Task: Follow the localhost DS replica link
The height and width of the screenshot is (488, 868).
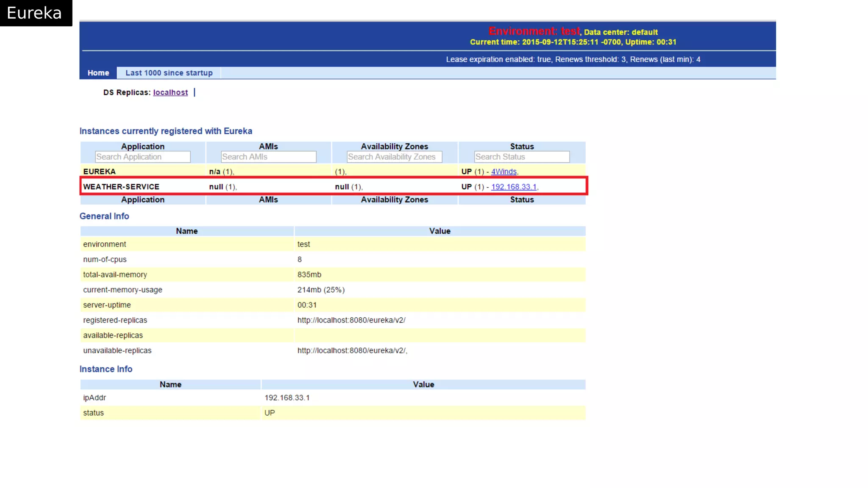Action: point(170,92)
